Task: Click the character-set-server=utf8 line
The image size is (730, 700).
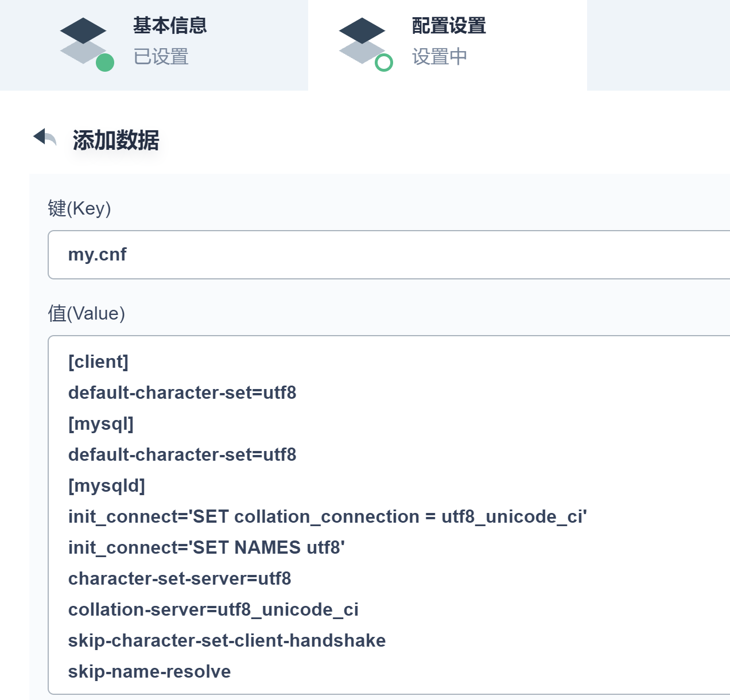Action: coord(180,579)
